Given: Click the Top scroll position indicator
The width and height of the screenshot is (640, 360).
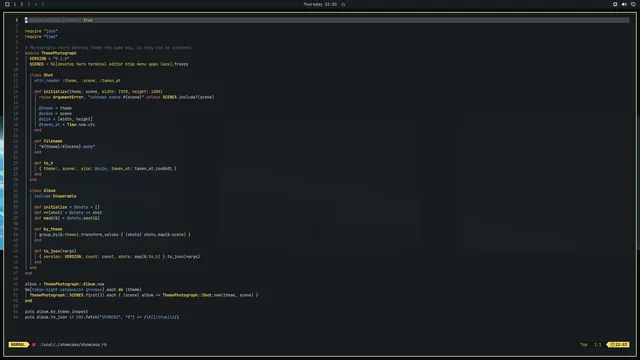Looking at the screenshot, I should coord(584,344).
